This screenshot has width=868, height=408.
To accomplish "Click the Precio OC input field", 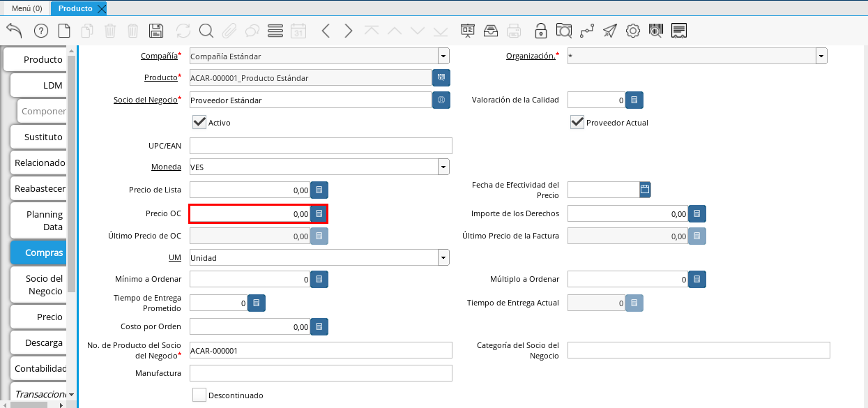I will pyautogui.click(x=250, y=214).
